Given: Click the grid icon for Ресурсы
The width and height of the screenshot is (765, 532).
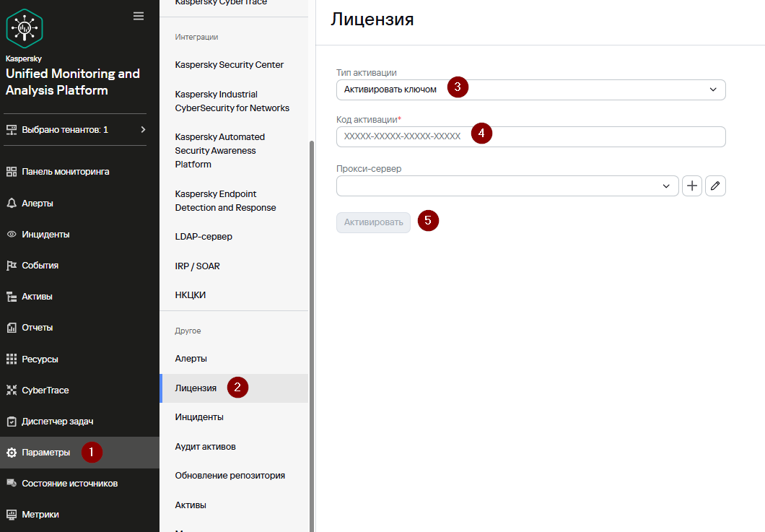Looking at the screenshot, I should click(12, 359).
